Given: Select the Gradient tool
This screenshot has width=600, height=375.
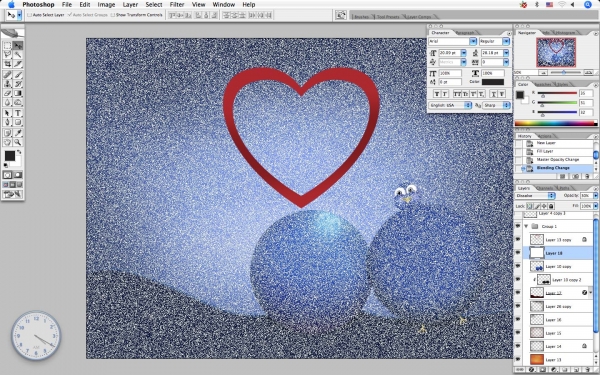Looking at the screenshot, I should point(18,93).
